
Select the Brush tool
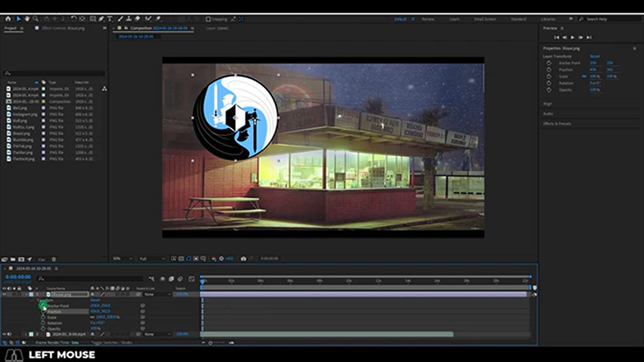click(x=120, y=19)
